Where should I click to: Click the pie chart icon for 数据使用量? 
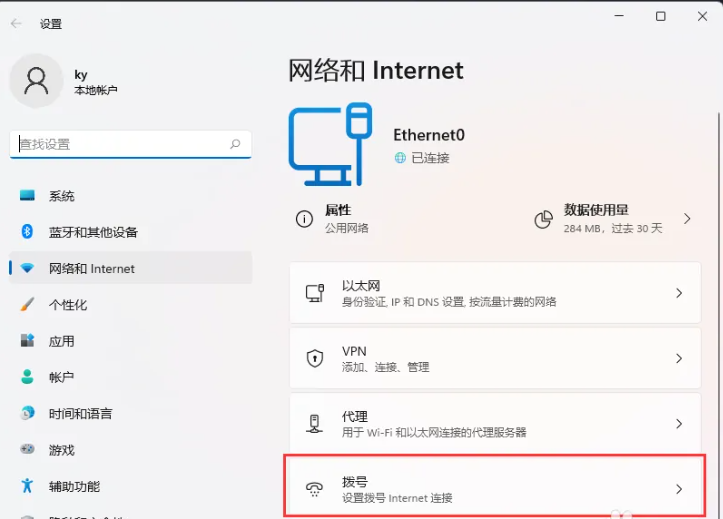(x=544, y=219)
